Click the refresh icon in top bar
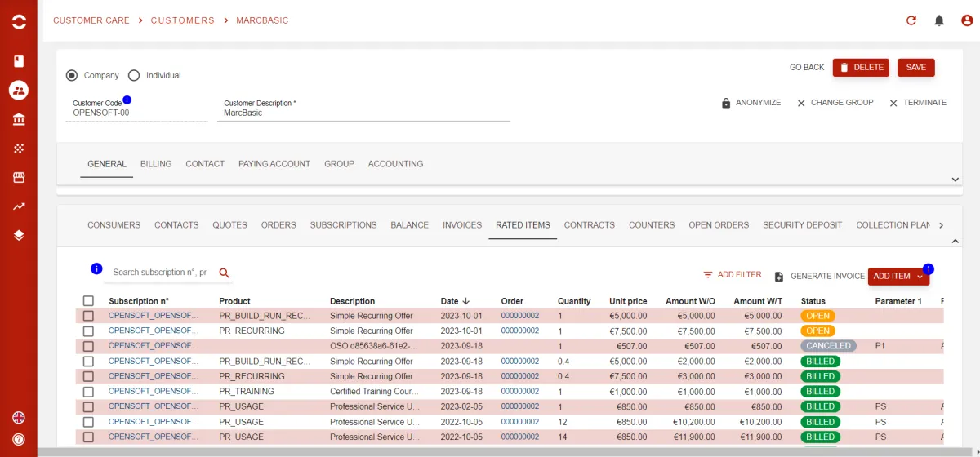The height and width of the screenshot is (457, 980). [911, 20]
